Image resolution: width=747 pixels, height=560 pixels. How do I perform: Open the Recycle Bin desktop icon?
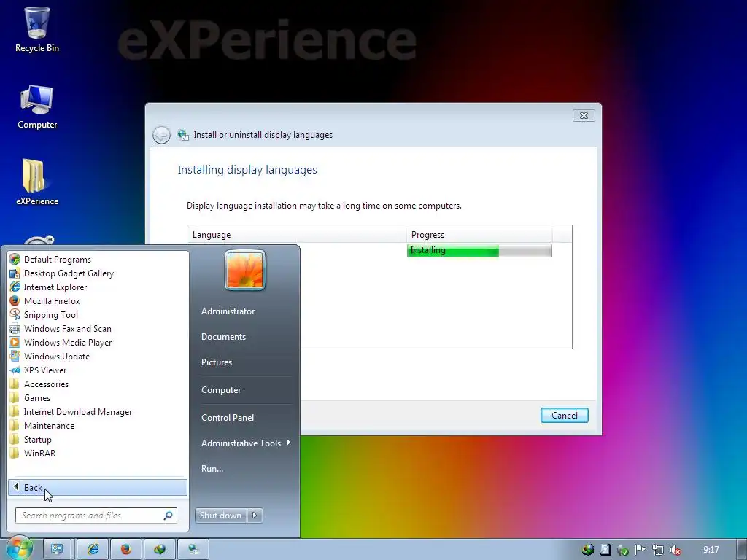tap(36, 30)
